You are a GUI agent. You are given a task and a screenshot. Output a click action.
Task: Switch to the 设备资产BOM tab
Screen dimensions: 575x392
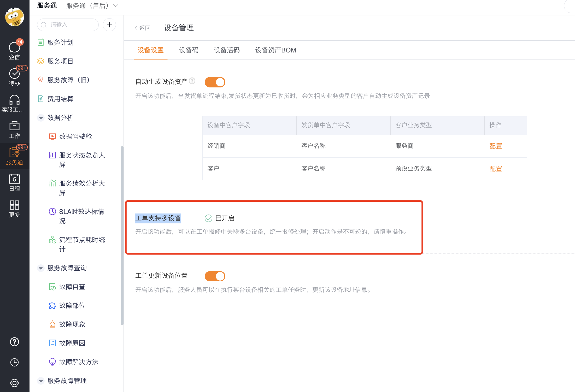275,50
